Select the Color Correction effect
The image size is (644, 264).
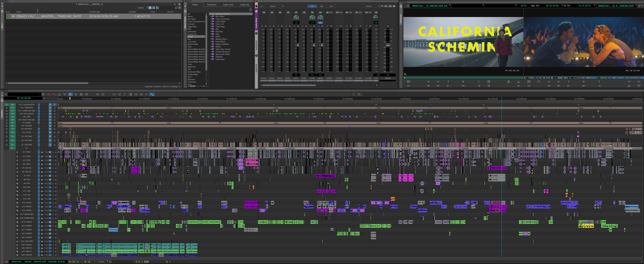pos(222,19)
